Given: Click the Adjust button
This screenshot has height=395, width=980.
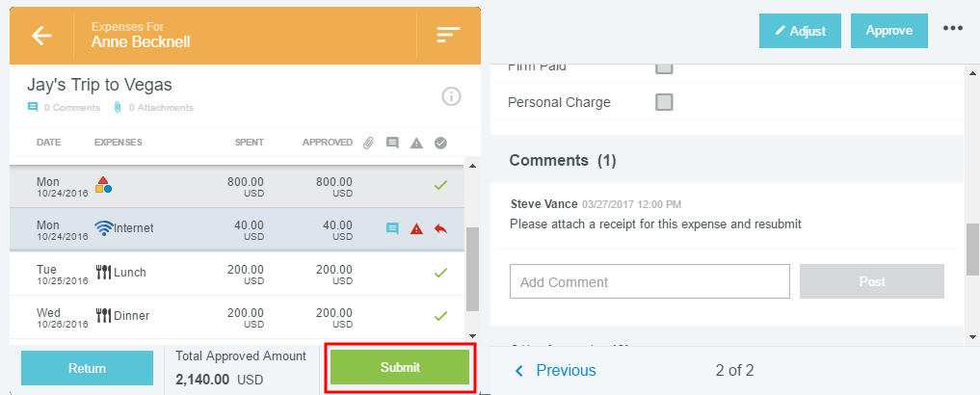Looking at the screenshot, I should coord(800,31).
